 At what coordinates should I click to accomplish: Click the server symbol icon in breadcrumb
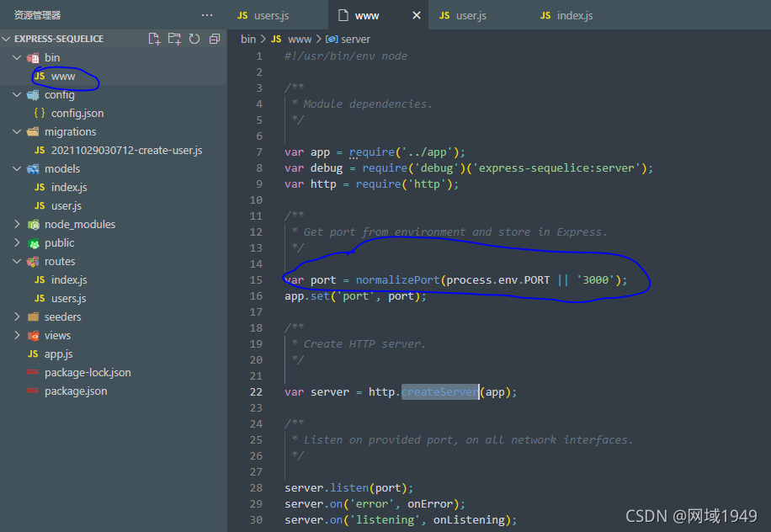coord(332,40)
